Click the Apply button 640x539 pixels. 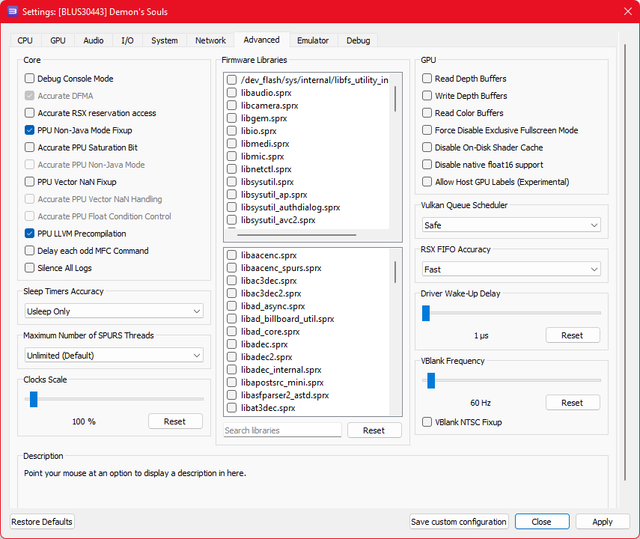pyautogui.click(x=602, y=522)
